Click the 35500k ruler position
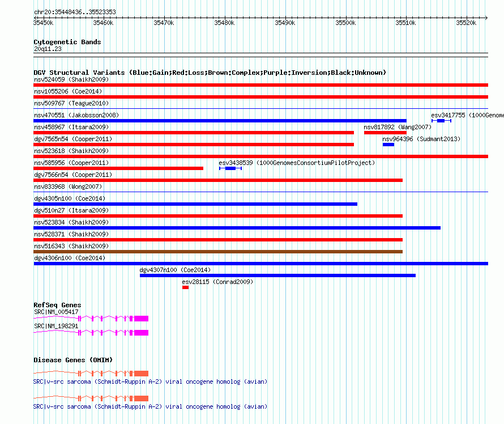This screenshot has height=424, width=504. [345, 23]
